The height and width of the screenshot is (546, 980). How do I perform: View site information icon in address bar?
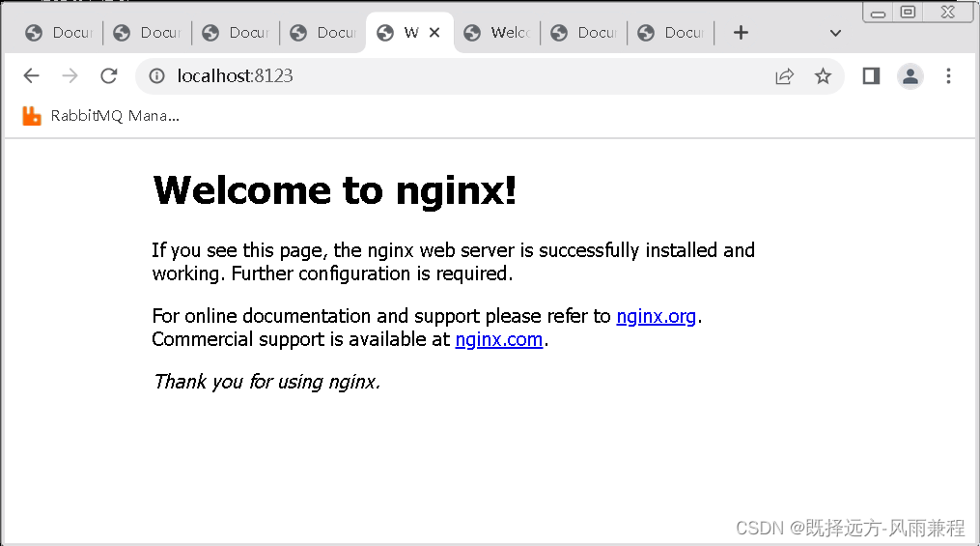[156, 76]
